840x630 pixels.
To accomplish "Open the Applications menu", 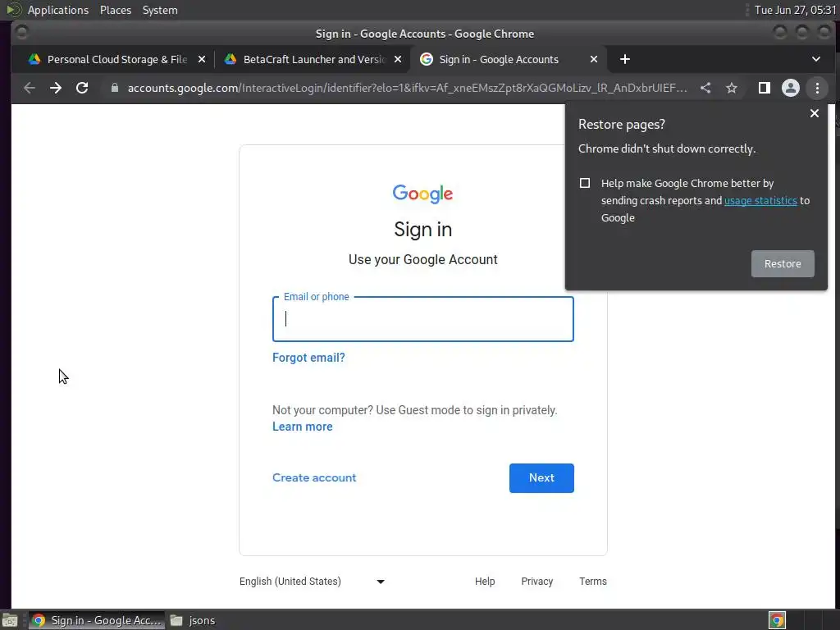I will coord(58,10).
